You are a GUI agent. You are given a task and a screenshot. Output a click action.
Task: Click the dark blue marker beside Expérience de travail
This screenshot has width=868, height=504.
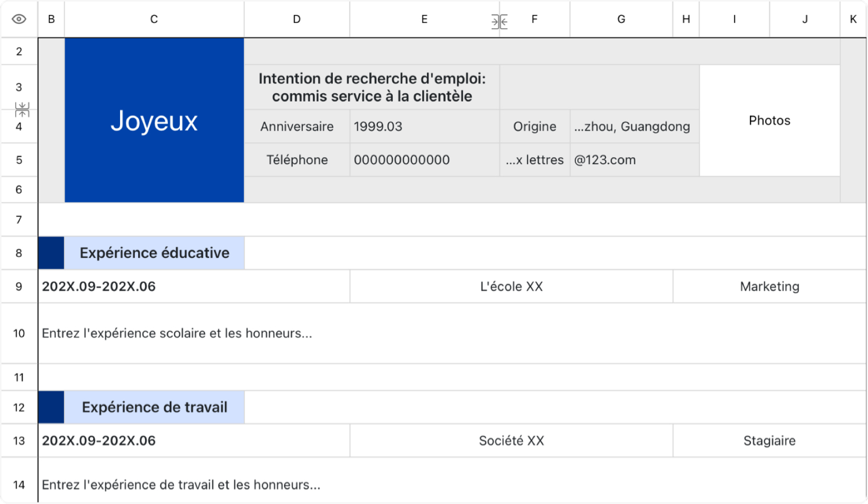tap(51, 407)
